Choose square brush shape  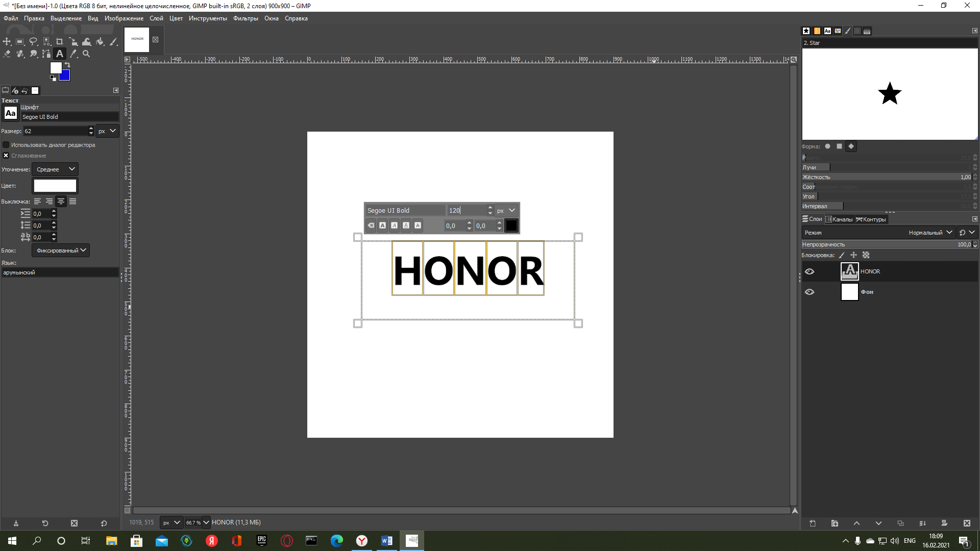839,146
